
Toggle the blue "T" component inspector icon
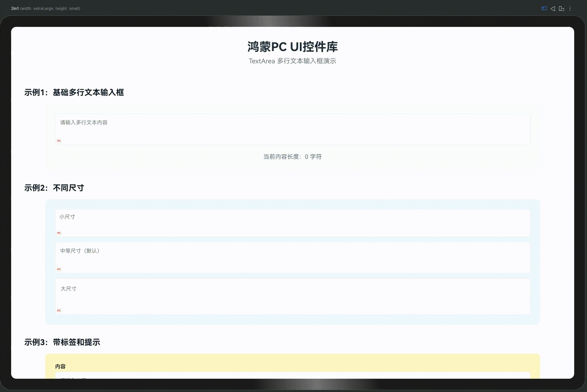[544, 9]
